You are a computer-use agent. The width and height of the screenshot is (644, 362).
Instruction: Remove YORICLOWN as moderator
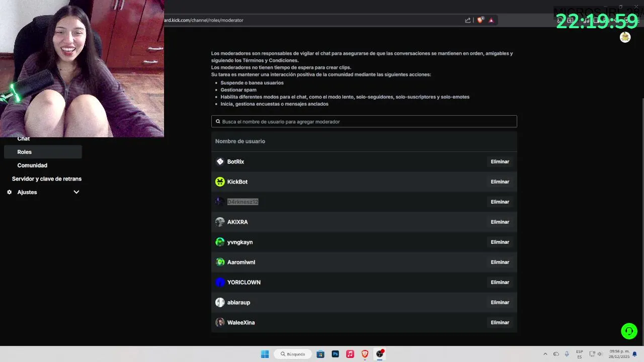[500, 282]
